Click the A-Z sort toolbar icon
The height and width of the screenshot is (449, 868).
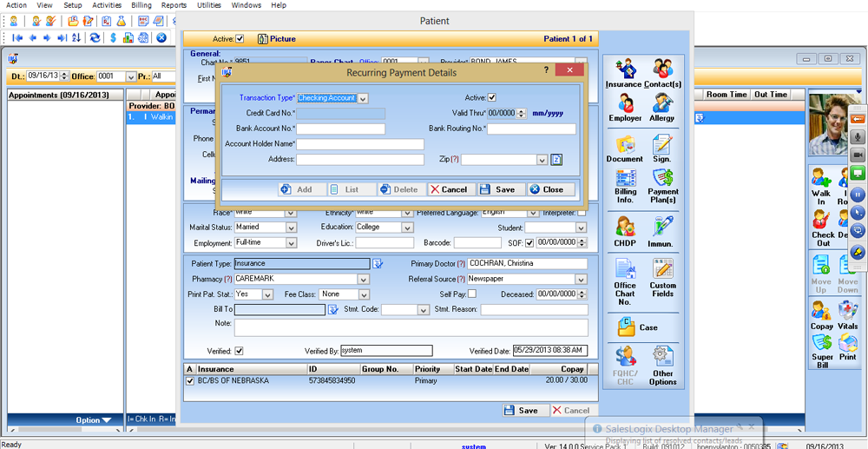76,37
